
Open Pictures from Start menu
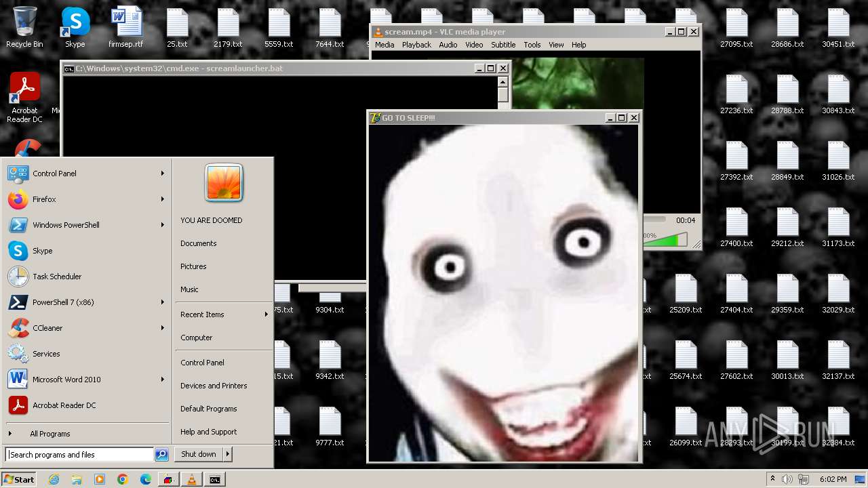tap(193, 266)
